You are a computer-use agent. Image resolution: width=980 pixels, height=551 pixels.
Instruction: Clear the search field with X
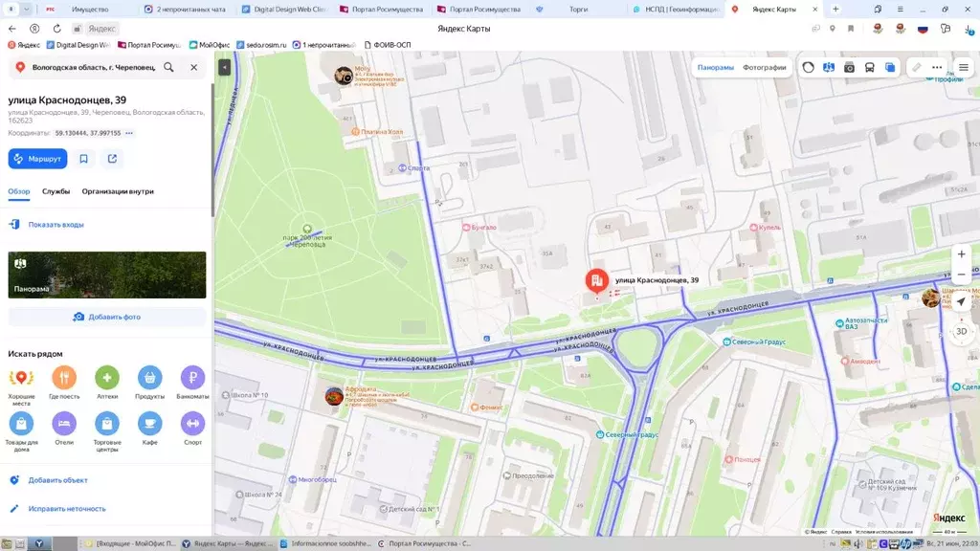tap(193, 67)
